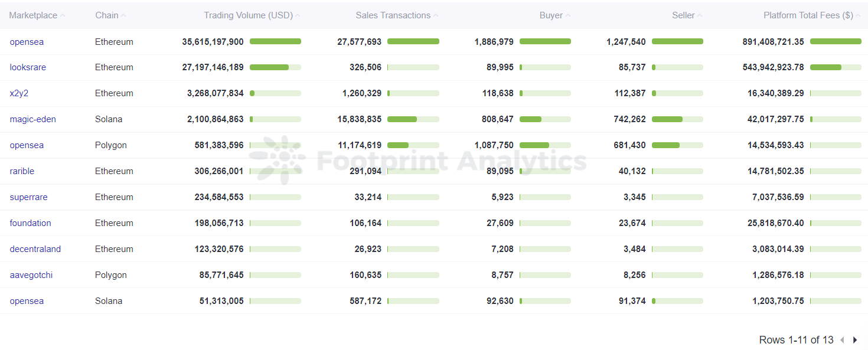Click trading volume value 234,584,553

[219, 197]
